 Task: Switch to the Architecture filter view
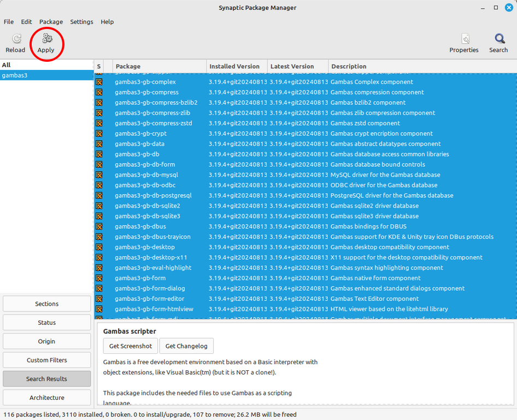click(47, 398)
